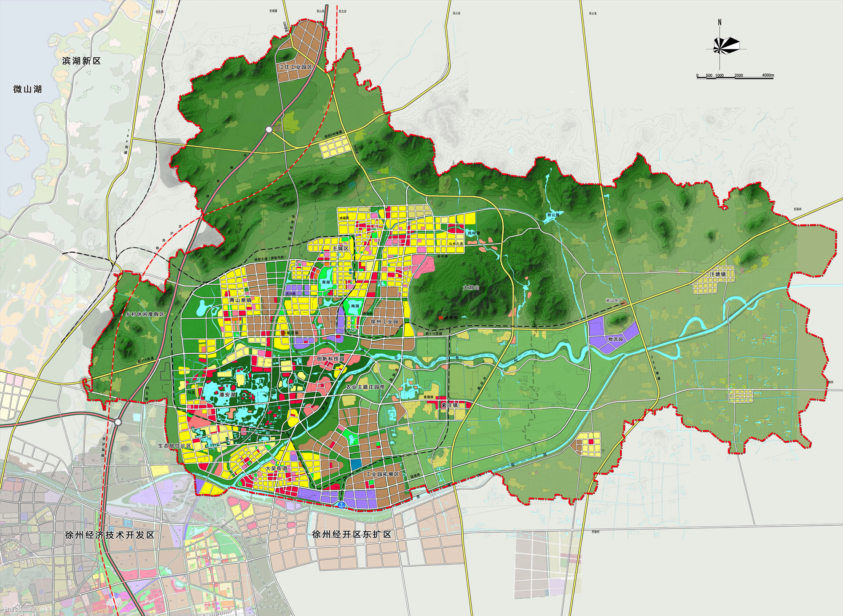Click the 乡村休闲度假区 label
This screenshot has height=616, width=843.
[145, 315]
